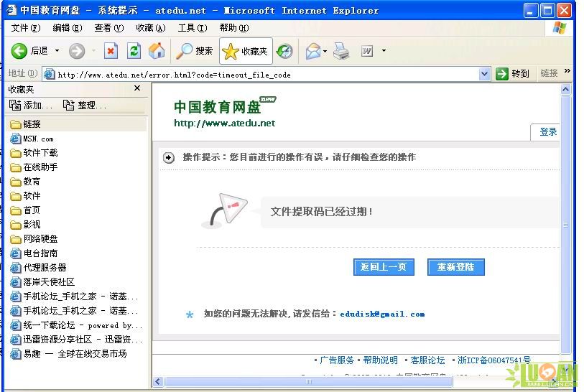This screenshot has width=584, height=392.
Task: Click the Go (转到) button
Action: pos(512,74)
